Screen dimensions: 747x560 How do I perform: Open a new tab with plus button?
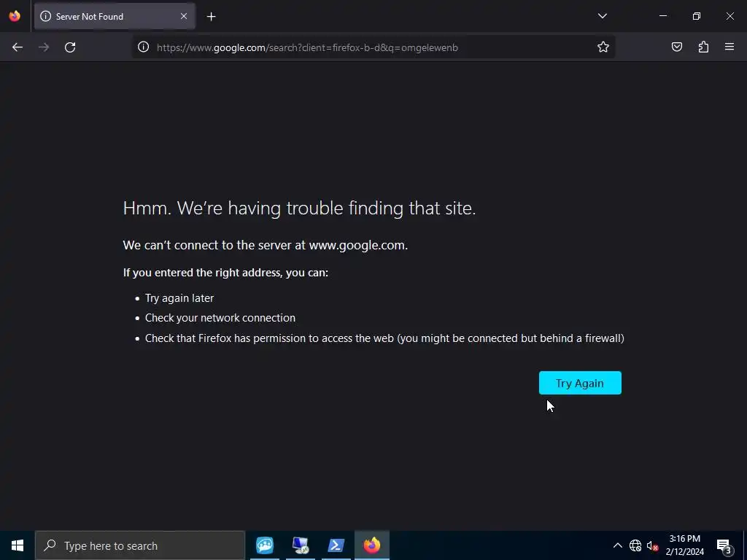[211, 17]
